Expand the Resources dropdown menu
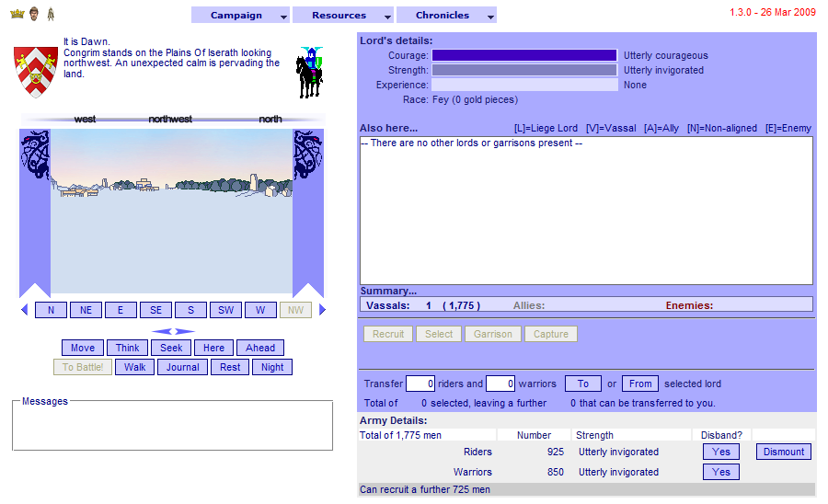 [342, 16]
